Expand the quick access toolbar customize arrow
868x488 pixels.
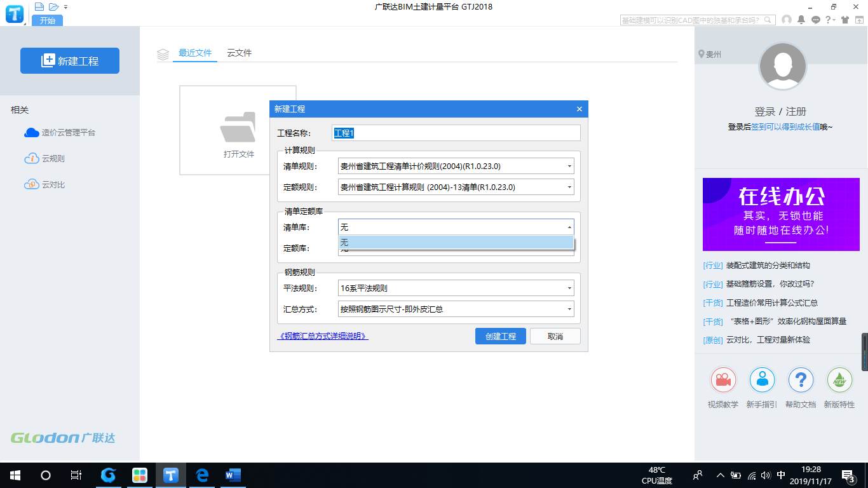(65, 7)
